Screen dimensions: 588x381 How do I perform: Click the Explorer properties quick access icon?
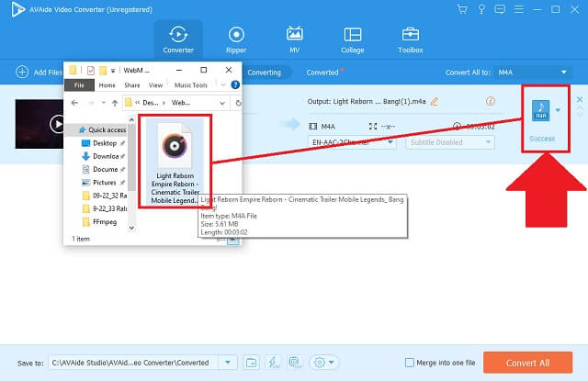tap(90, 70)
